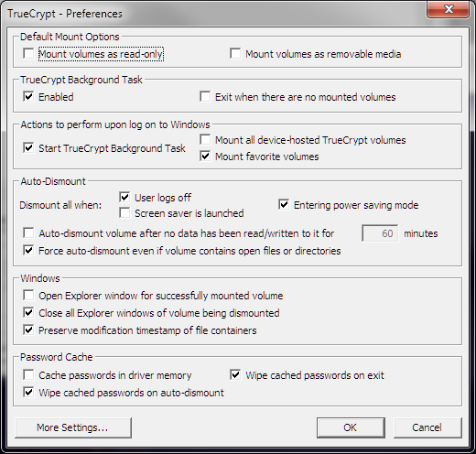Close the Preferences dialog with X
476x454 pixels.
pyautogui.click(x=448, y=9)
